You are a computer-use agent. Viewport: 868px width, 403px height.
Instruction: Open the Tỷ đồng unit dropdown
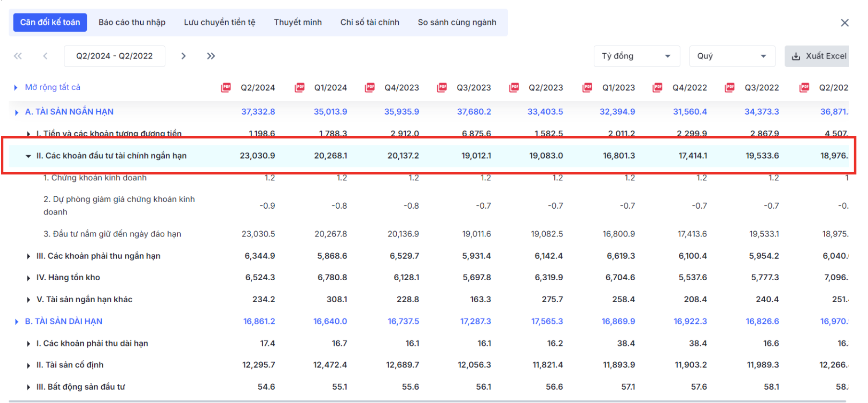click(x=636, y=56)
